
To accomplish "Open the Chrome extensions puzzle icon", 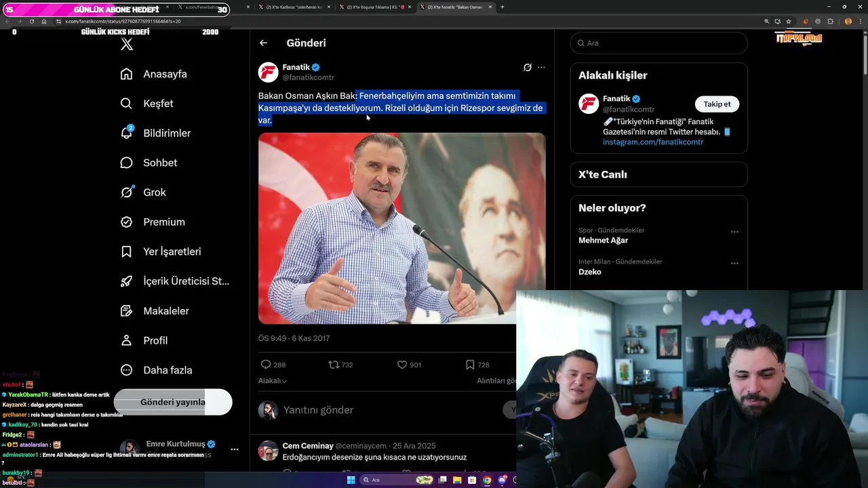I will [830, 22].
